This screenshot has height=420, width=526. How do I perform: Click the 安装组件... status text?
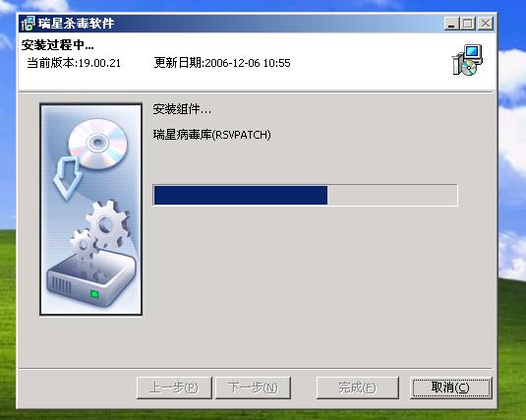click(182, 109)
